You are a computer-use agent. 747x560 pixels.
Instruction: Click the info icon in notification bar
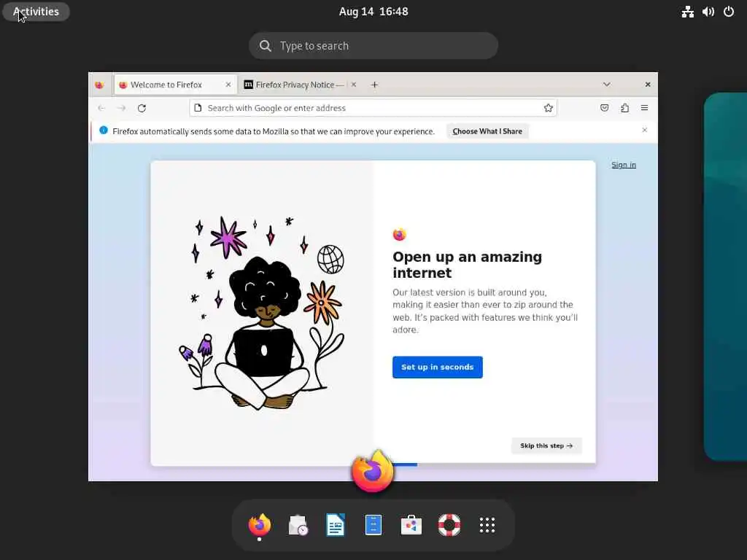pyautogui.click(x=104, y=130)
